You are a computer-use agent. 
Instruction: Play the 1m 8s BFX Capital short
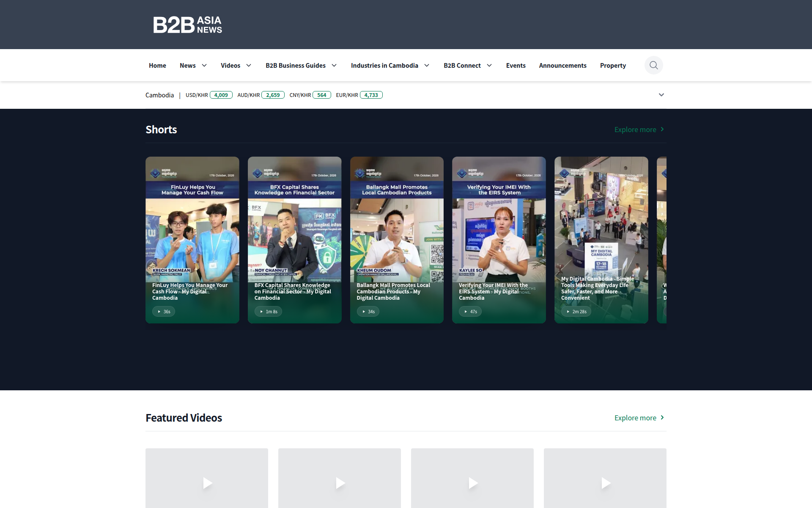(x=268, y=312)
